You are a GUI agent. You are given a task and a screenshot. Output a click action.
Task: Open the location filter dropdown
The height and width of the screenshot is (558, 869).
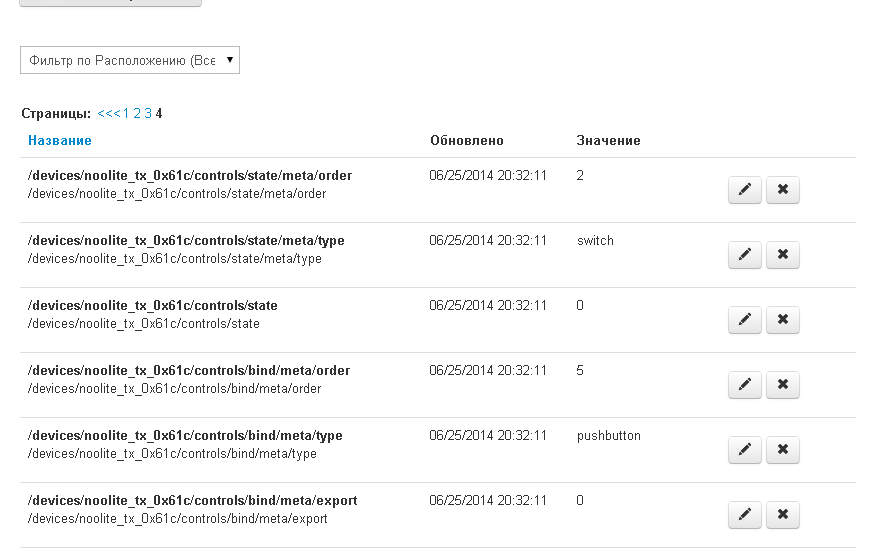tap(130, 61)
